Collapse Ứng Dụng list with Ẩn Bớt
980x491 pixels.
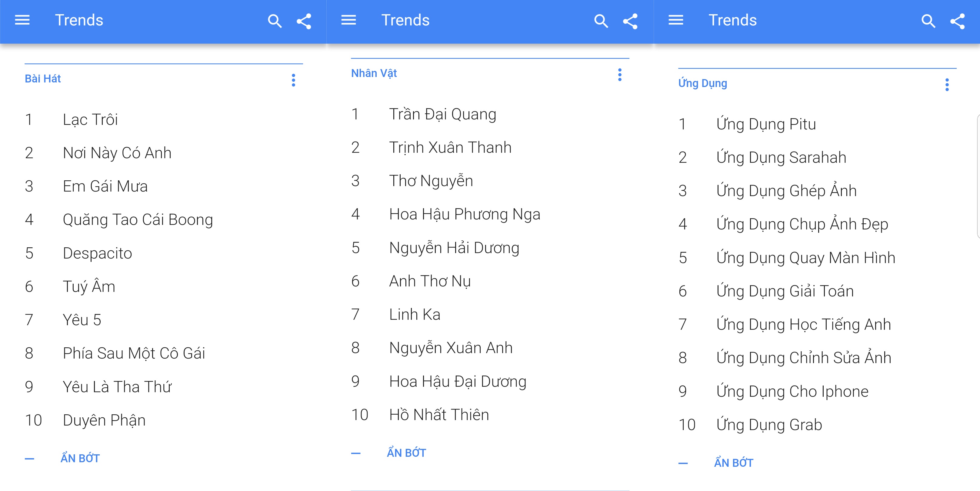pos(733,463)
